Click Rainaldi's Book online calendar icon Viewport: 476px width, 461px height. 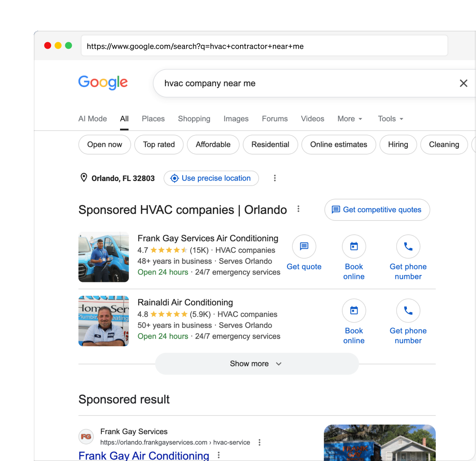pyautogui.click(x=354, y=310)
